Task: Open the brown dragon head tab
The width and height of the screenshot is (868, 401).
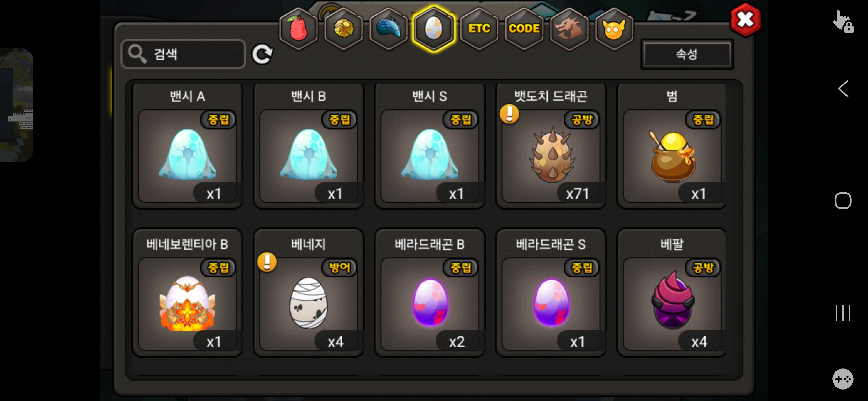Action: [569, 29]
